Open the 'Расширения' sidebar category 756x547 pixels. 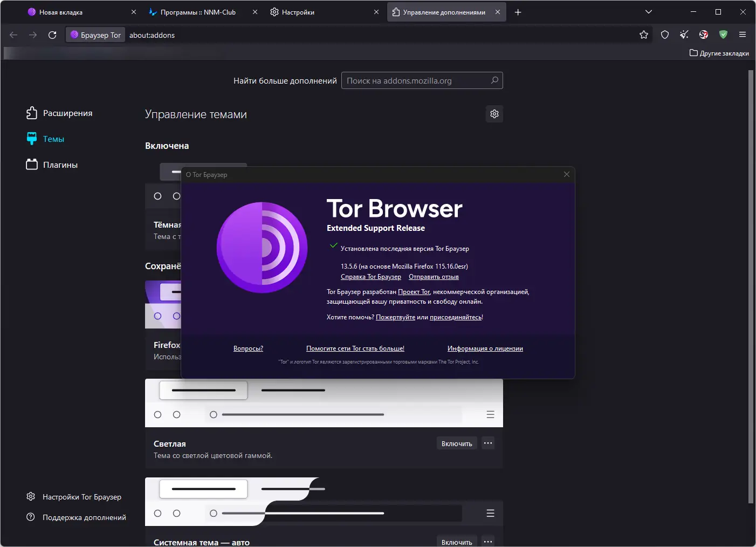(59, 113)
